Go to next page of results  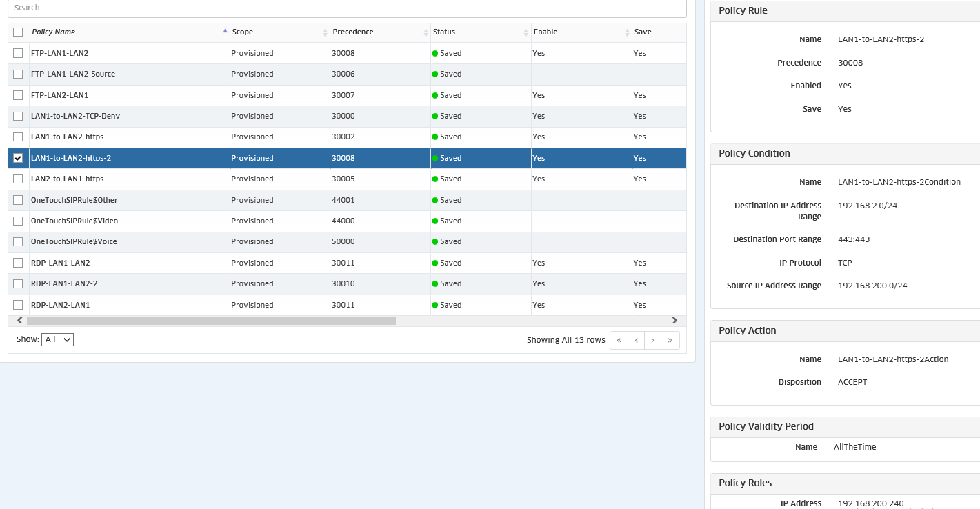[652, 340]
